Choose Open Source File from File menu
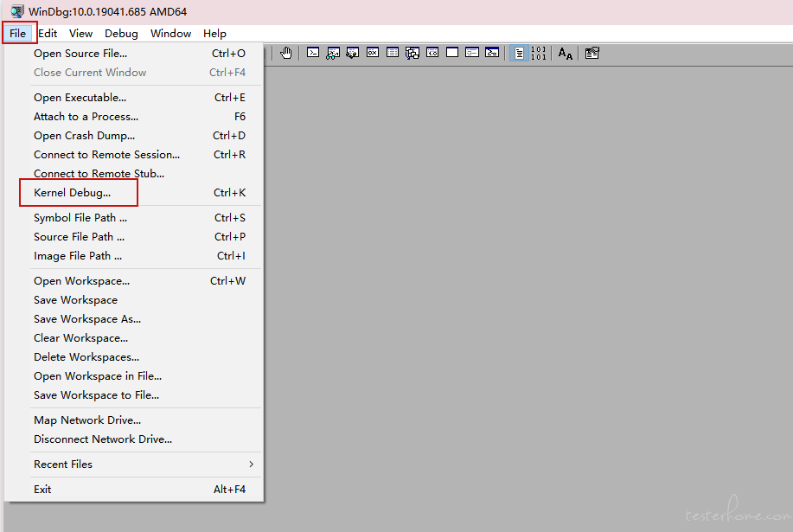The image size is (793, 532). pos(134,54)
